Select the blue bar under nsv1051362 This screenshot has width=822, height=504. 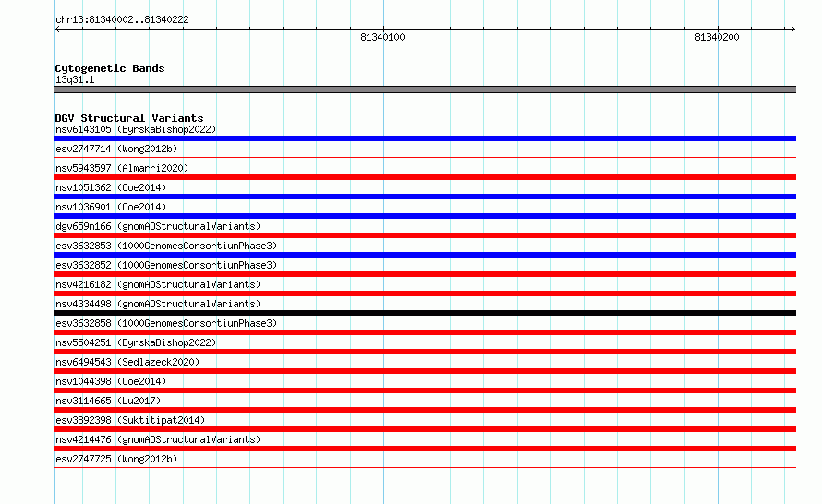(425, 197)
